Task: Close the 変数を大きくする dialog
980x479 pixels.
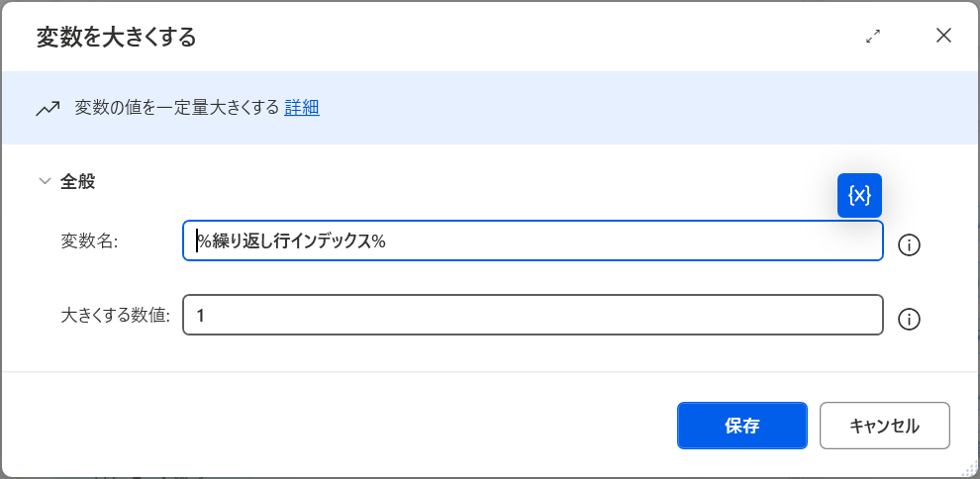Action: point(943,37)
